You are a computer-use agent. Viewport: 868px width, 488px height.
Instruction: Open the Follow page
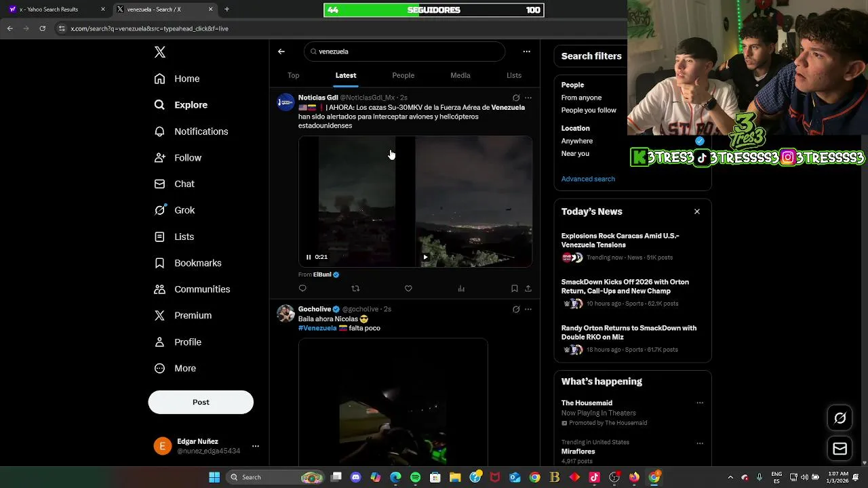click(178, 158)
